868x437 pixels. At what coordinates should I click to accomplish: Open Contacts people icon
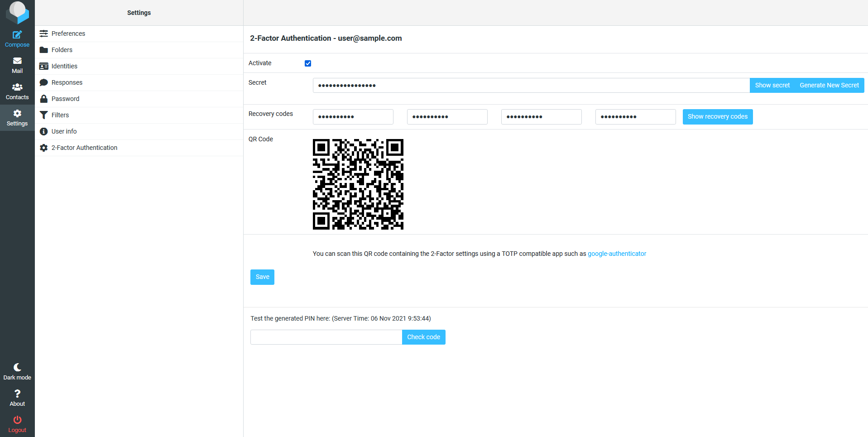(17, 87)
